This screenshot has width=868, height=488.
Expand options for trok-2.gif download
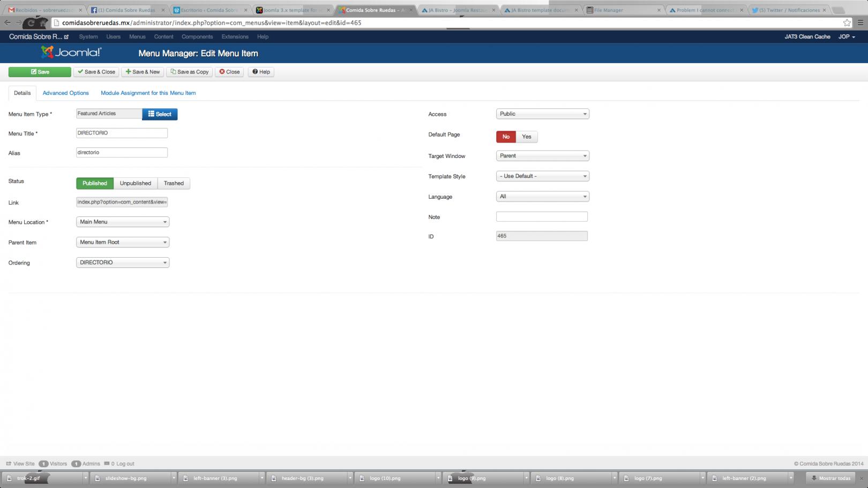[x=85, y=478]
